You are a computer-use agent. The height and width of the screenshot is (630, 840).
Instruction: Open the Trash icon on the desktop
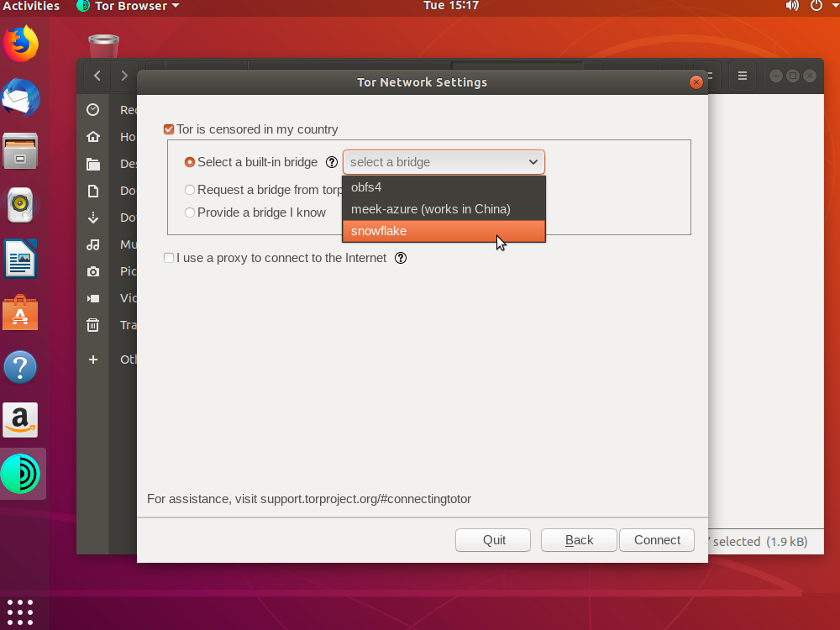pyautogui.click(x=103, y=46)
